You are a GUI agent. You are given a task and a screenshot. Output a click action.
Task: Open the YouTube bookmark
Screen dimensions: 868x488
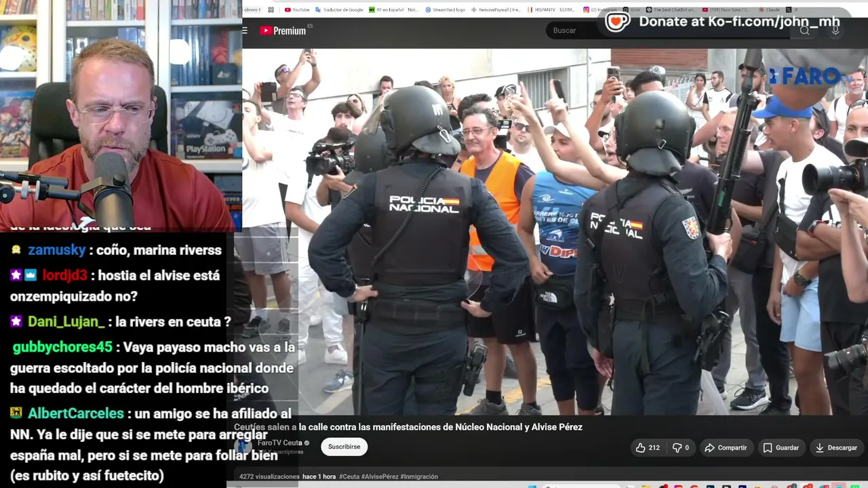tap(297, 9)
